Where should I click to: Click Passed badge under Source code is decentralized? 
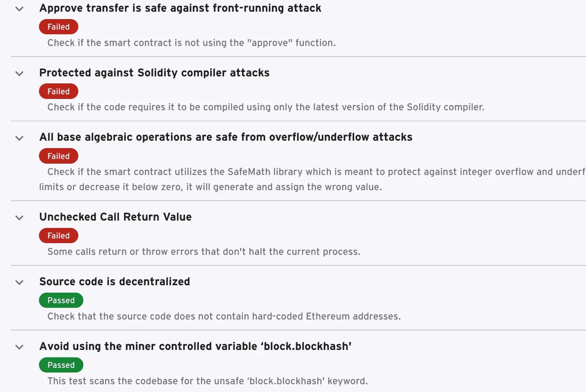point(61,300)
